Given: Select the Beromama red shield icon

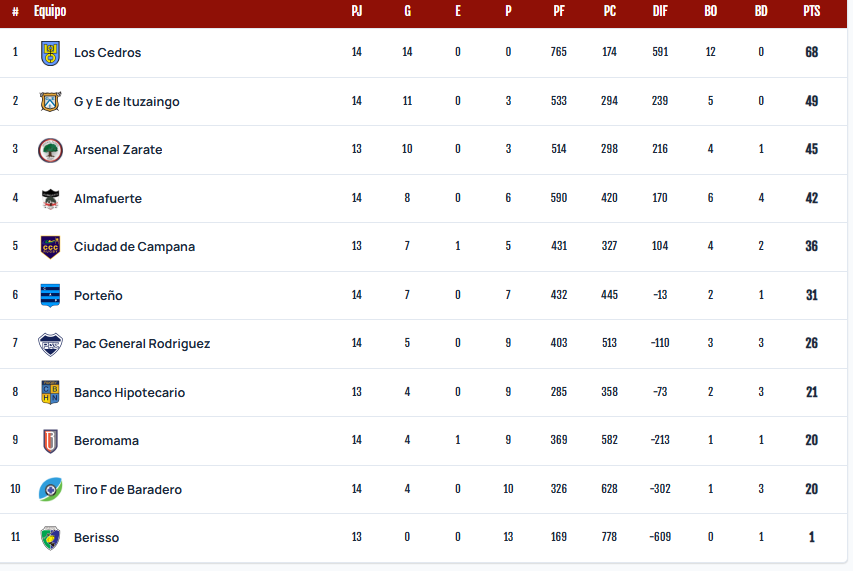Looking at the screenshot, I should click(50, 441).
